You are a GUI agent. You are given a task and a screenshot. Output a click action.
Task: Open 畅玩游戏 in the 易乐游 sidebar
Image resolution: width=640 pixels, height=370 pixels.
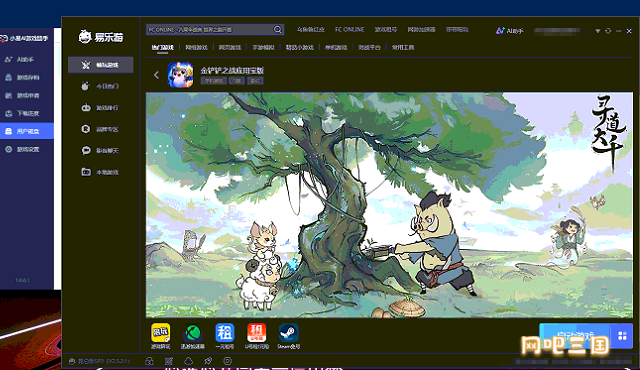click(x=100, y=65)
